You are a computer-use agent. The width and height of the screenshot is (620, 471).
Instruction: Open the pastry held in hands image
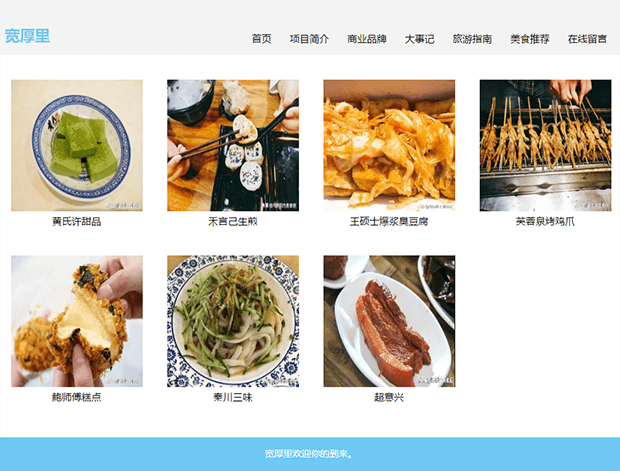click(77, 321)
